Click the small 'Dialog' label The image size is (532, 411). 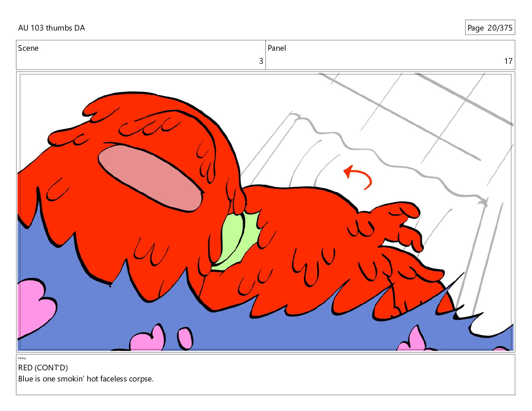pyautogui.click(x=22, y=358)
